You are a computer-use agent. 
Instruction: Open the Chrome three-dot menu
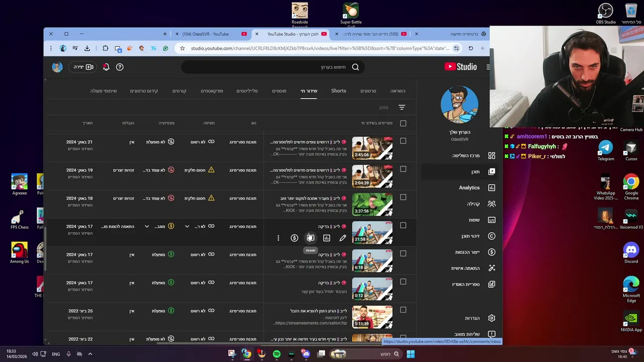pyautogui.click(x=51, y=48)
